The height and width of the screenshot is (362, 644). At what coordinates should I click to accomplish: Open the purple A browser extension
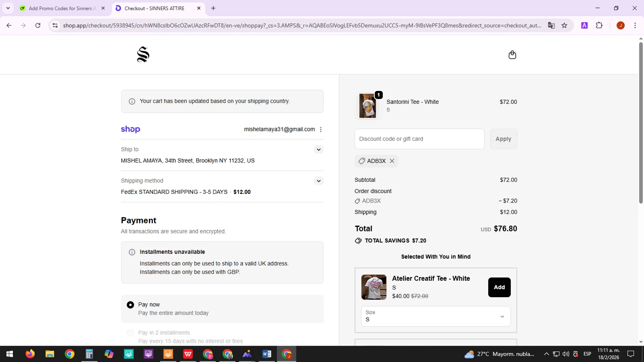[584, 25]
